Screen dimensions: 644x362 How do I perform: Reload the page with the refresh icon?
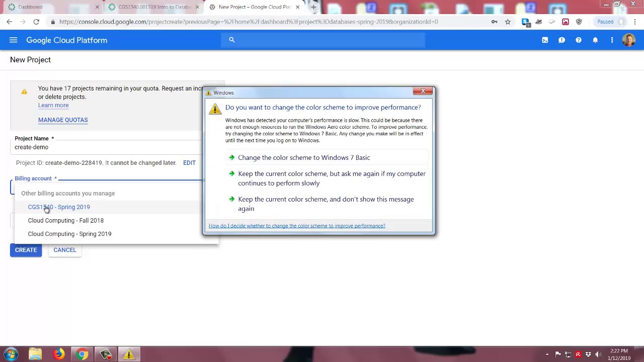coord(36,22)
